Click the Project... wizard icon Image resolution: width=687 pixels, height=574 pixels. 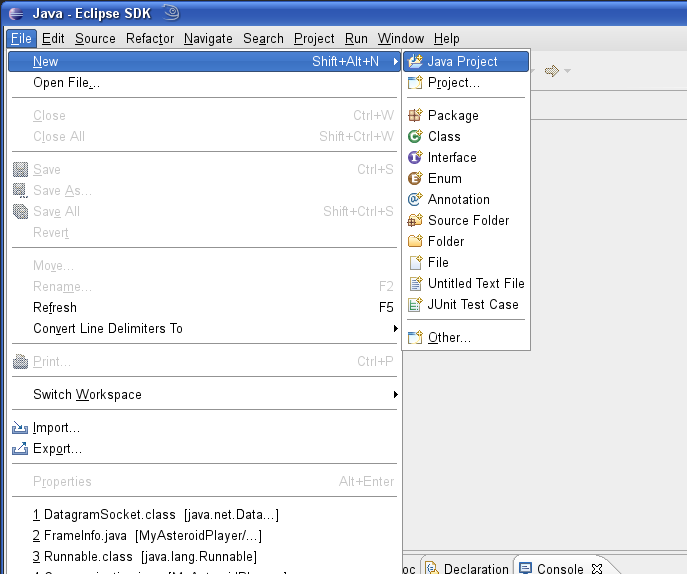tap(415, 82)
